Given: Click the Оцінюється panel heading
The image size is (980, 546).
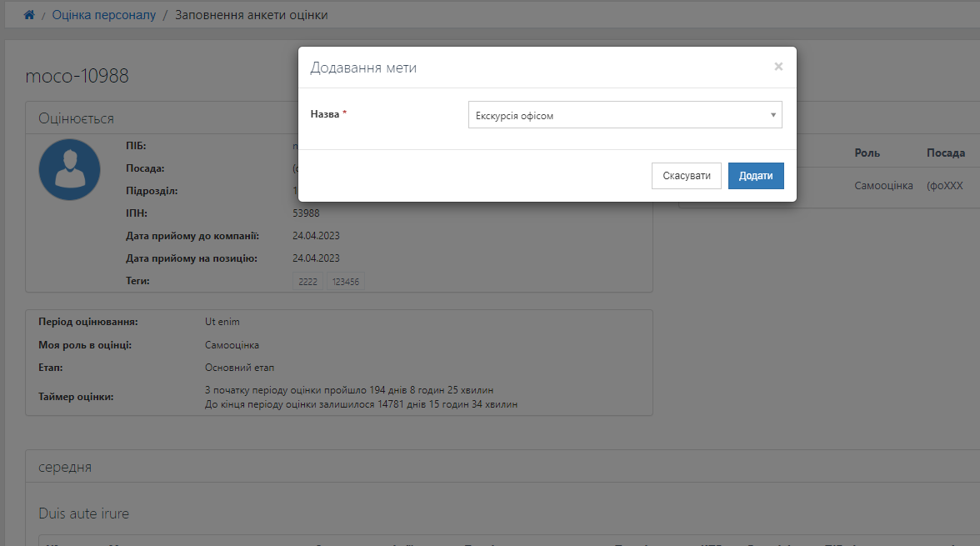Looking at the screenshot, I should coord(77,118).
